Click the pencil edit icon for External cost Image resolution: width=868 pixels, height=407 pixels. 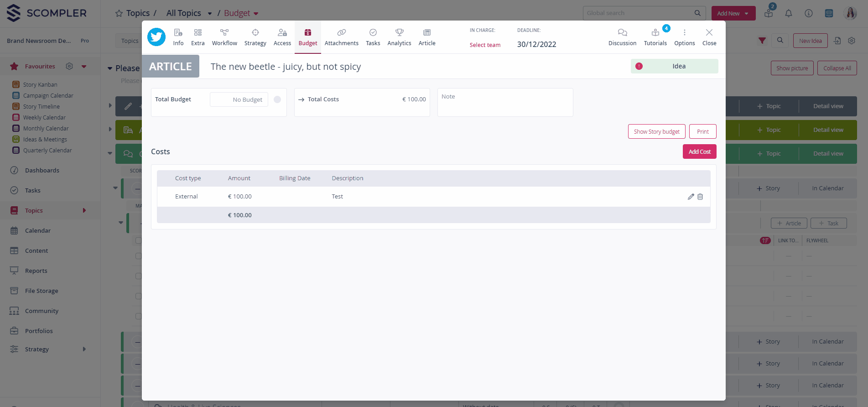691,197
